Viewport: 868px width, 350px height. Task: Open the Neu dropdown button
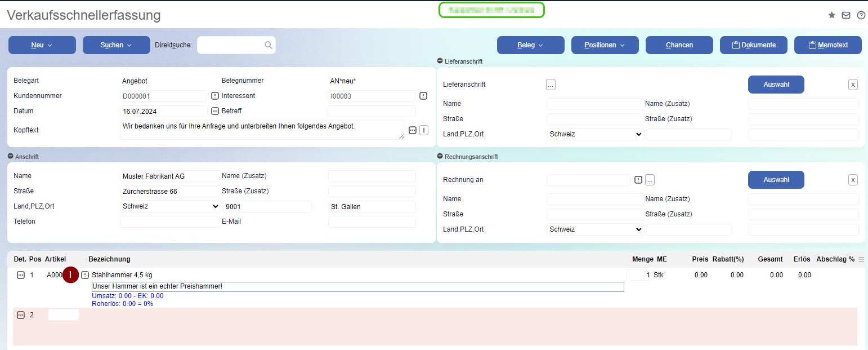[x=42, y=45]
